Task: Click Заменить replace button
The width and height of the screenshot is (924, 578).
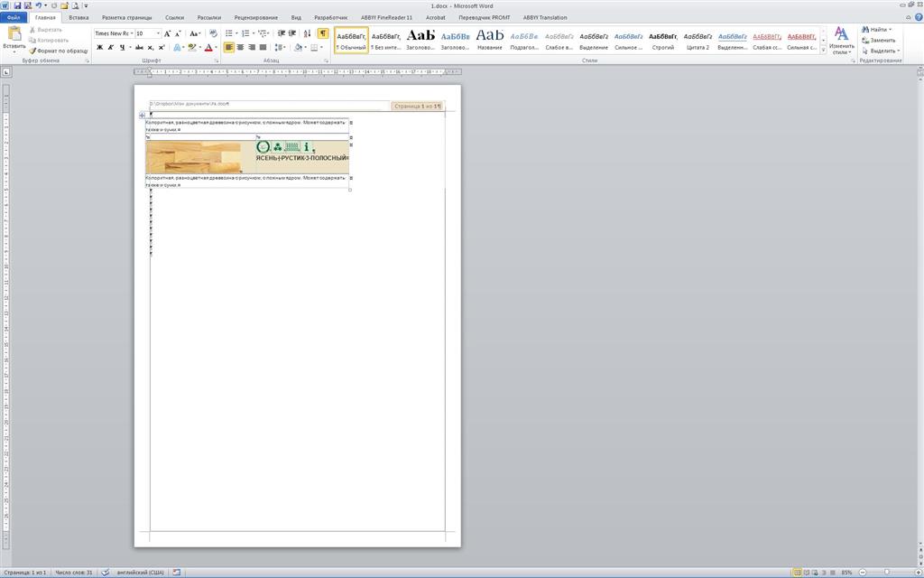Action: tap(878, 40)
